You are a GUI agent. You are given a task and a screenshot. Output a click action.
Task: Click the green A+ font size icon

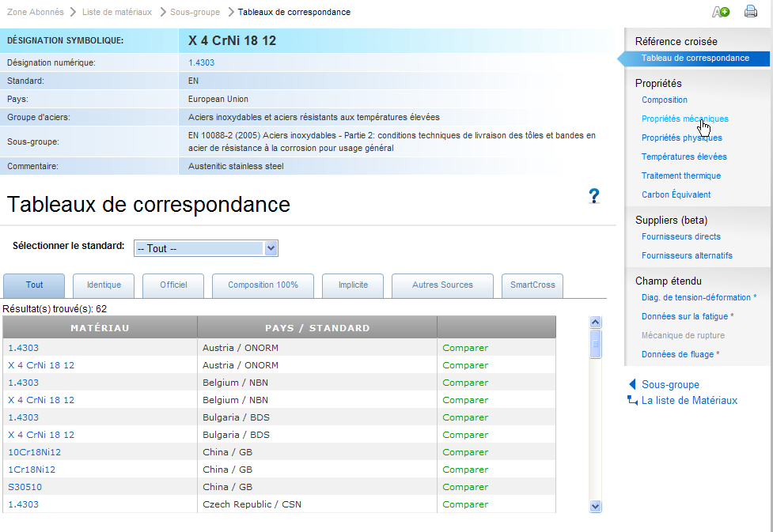pos(719,11)
